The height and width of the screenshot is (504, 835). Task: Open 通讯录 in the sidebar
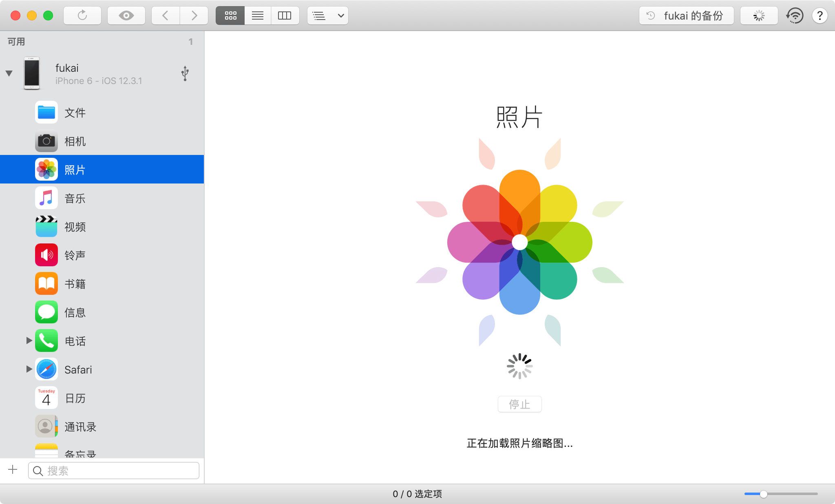coord(102,426)
